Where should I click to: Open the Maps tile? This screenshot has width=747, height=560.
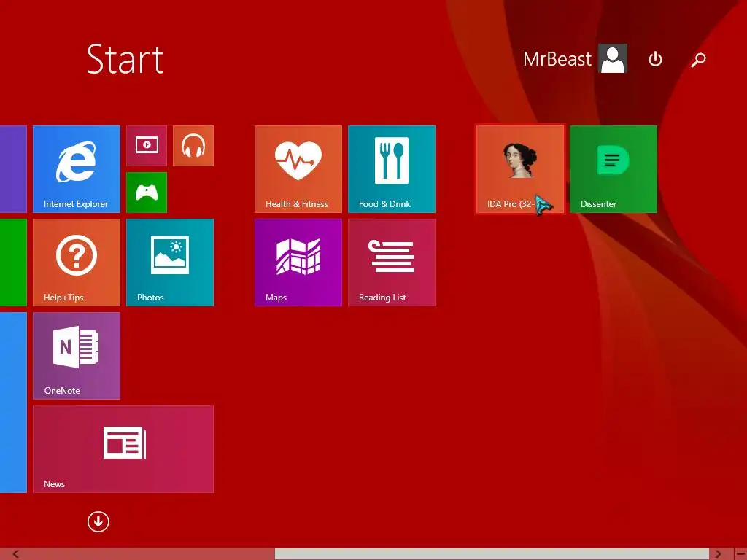pyautogui.click(x=298, y=262)
